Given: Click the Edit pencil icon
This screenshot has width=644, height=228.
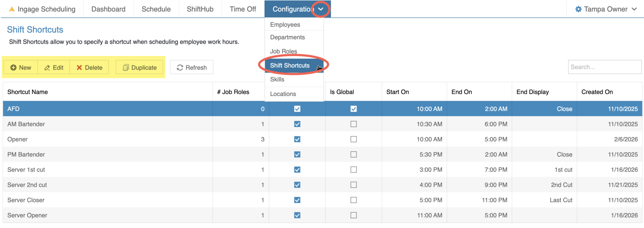Looking at the screenshot, I should point(47,68).
